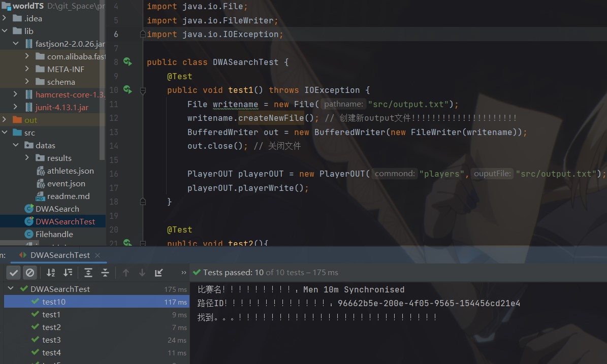The height and width of the screenshot is (364, 607).
Task: Collapse the datas folder
Action: point(15,145)
